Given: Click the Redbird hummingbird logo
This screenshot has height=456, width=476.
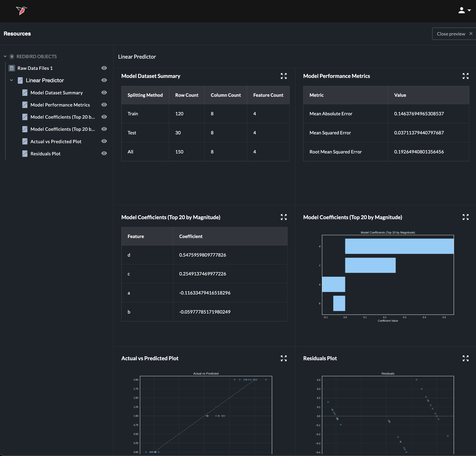Looking at the screenshot, I should pyautogui.click(x=22, y=10).
